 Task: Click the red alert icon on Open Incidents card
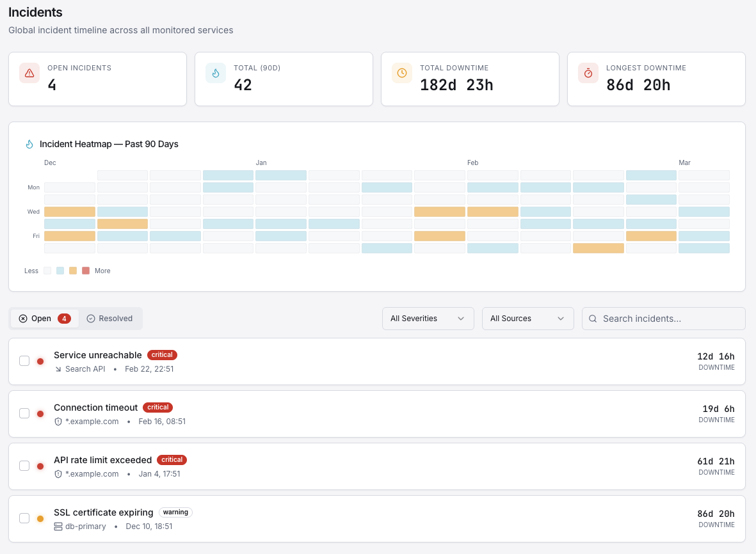point(29,73)
